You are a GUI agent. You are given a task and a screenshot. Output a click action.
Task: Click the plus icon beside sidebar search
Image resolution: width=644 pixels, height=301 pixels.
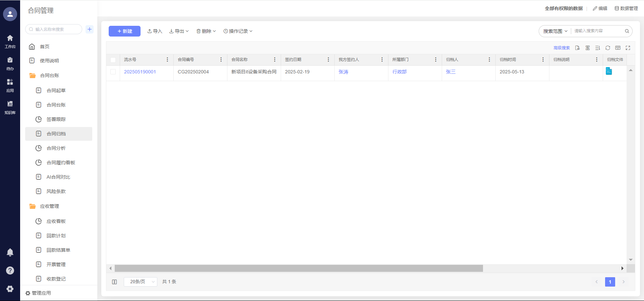[90, 29]
